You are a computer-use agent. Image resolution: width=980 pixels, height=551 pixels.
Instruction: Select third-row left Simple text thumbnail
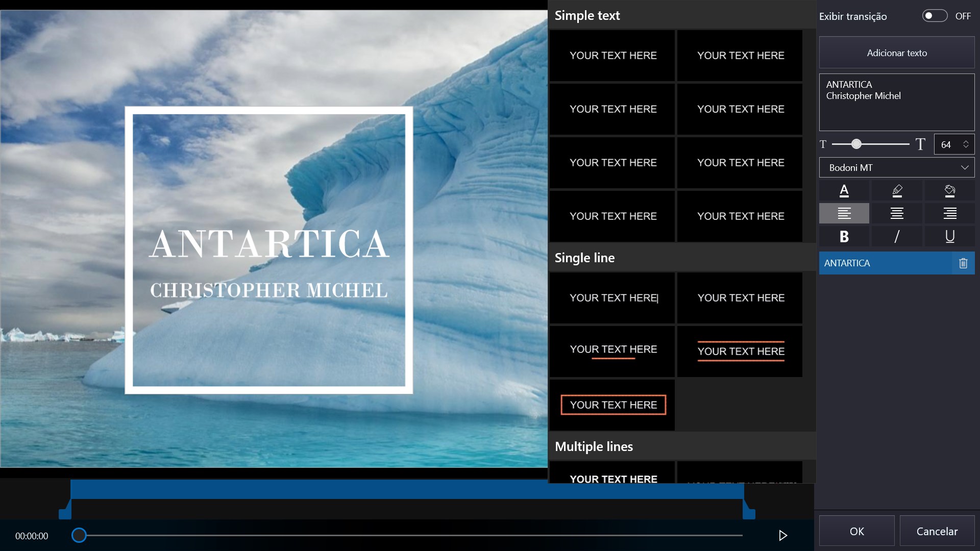coord(612,163)
